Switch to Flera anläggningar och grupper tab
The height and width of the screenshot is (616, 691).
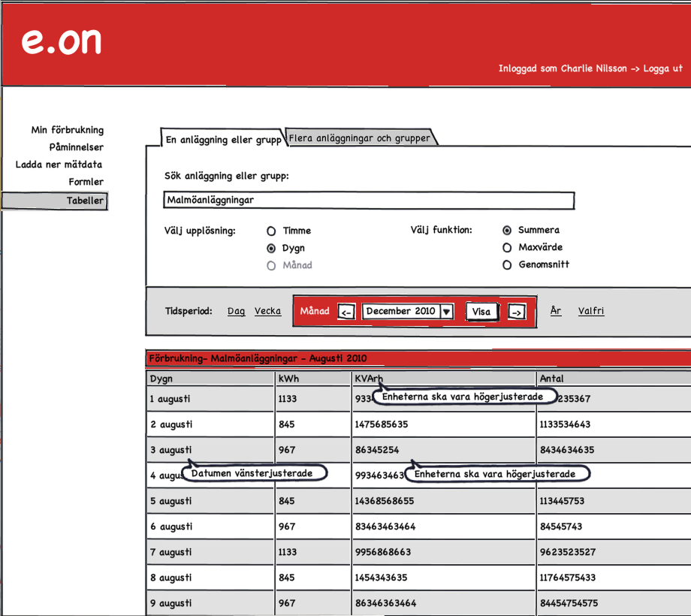360,138
